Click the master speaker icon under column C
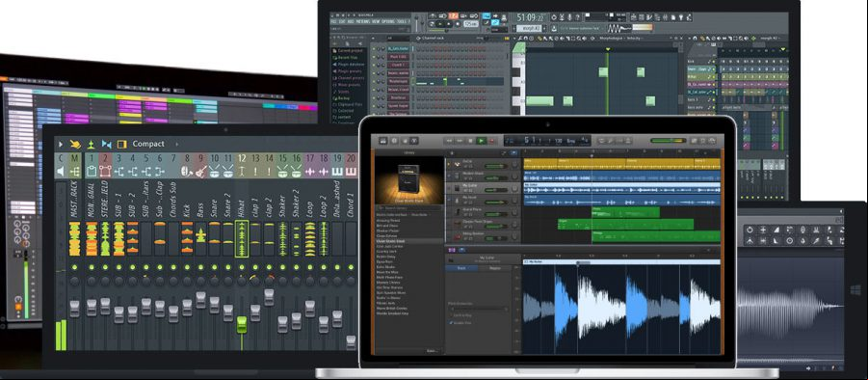868x380 pixels. click(61, 172)
